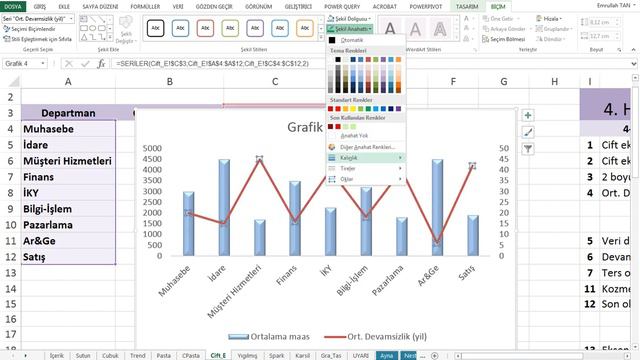Expand the shape styles gallery More arrow

coord(321,37)
